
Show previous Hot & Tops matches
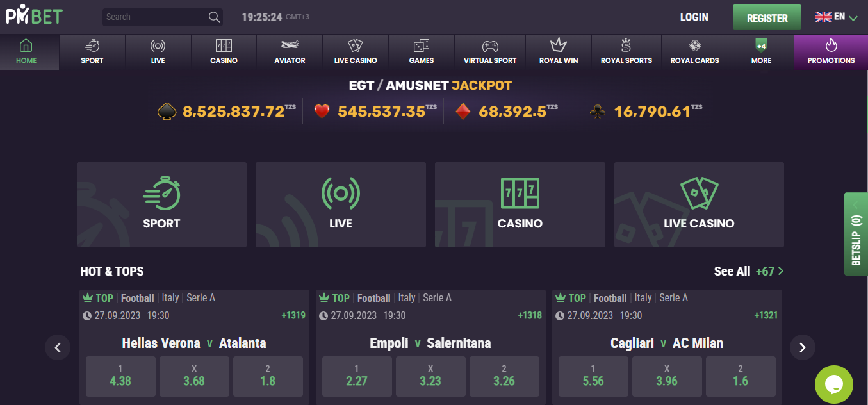(x=58, y=347)
